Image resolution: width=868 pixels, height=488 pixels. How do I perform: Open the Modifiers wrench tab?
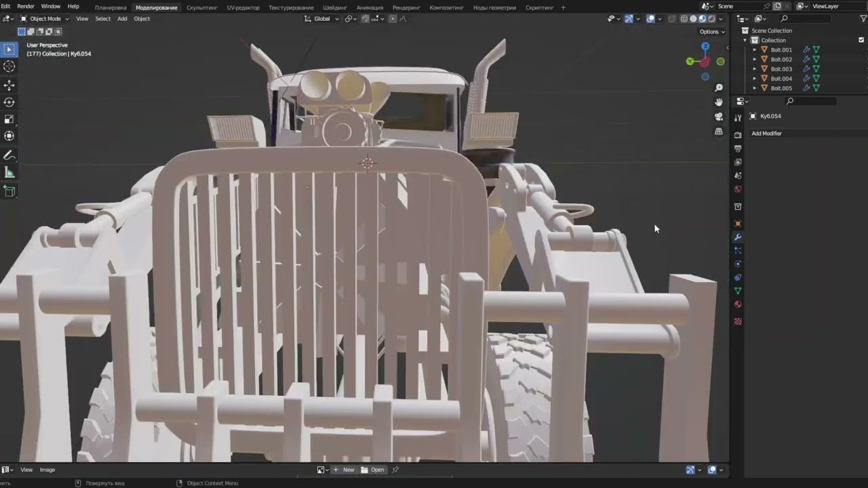tap(738, 237)
